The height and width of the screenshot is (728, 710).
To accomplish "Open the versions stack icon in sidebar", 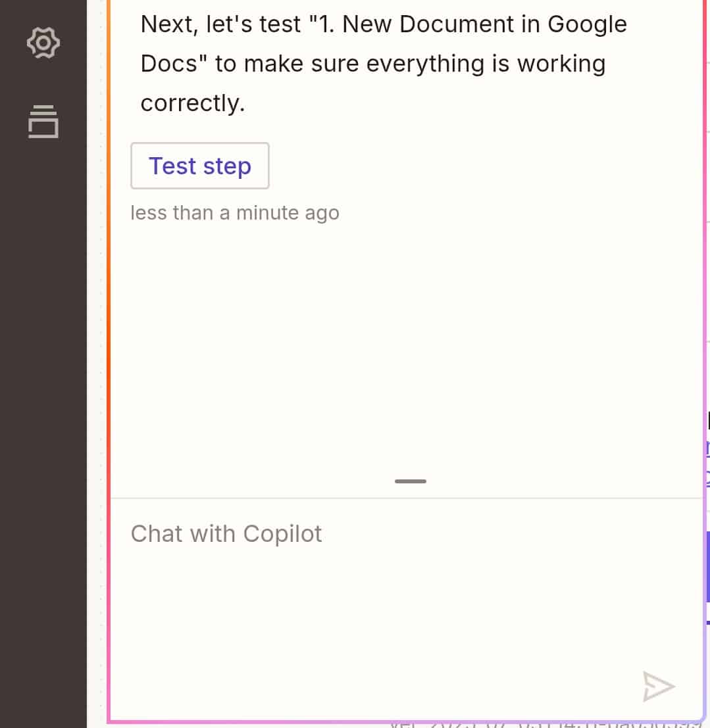I will [43, 122].
